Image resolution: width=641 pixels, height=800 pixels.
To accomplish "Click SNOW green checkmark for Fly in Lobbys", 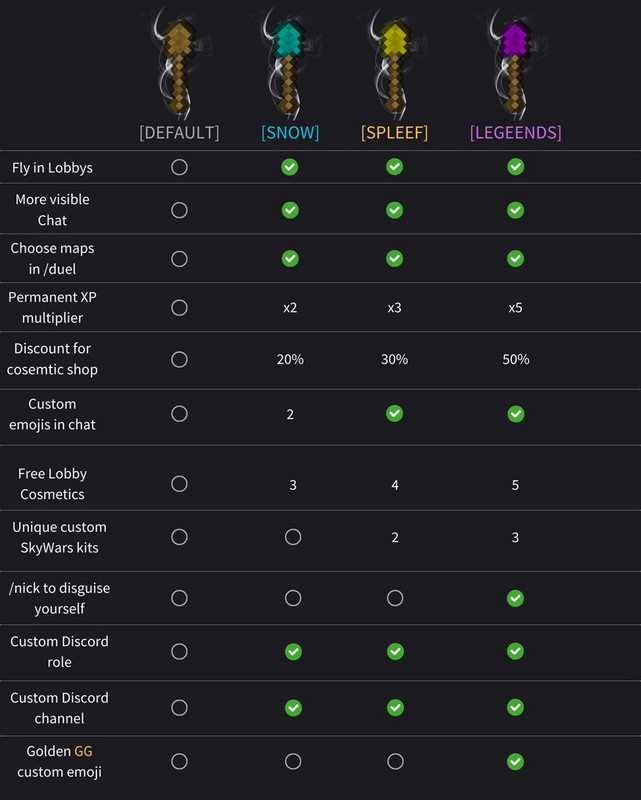I will tap(290, 167).
